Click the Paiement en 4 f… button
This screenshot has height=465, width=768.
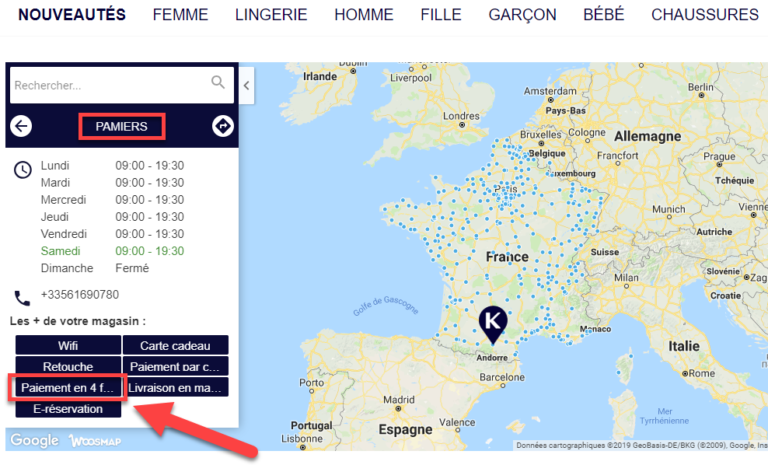pos(68,388)
